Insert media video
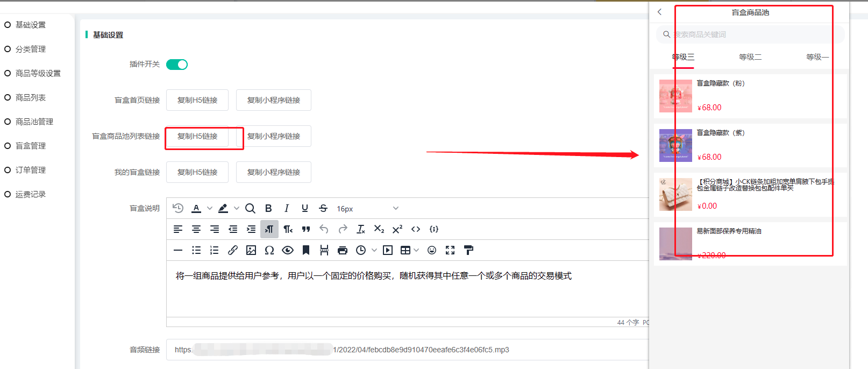Screen dimensions: 868x369 (388, 250)
